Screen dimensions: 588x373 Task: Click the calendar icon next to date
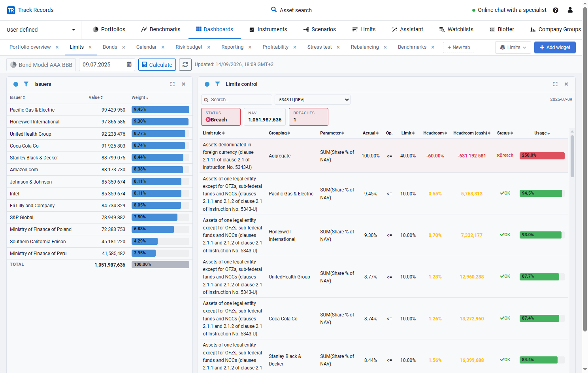point(129,64)
